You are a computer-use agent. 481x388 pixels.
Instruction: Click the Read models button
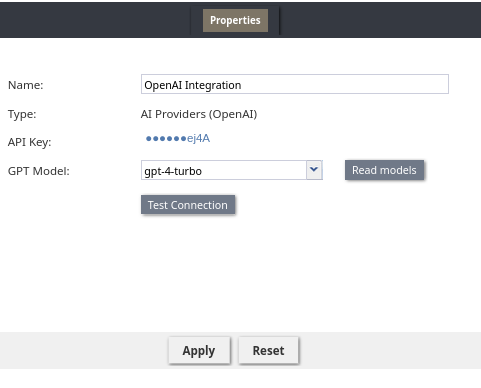point(384,170)
